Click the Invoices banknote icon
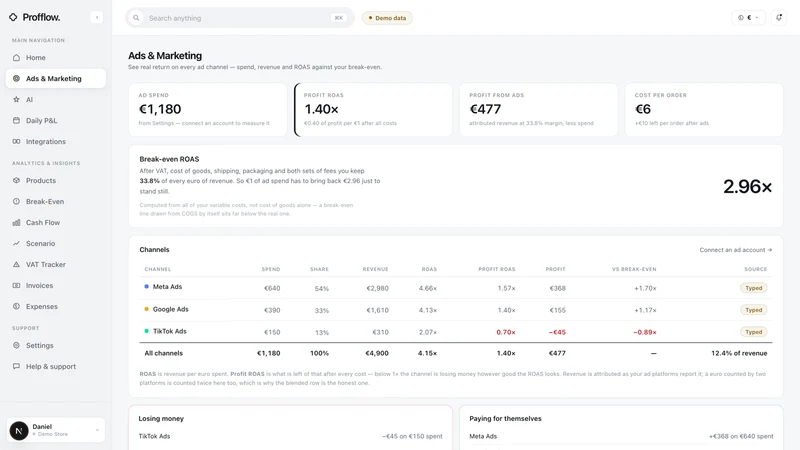The height and width of the screenshot is (450, 800). [16, 286]
